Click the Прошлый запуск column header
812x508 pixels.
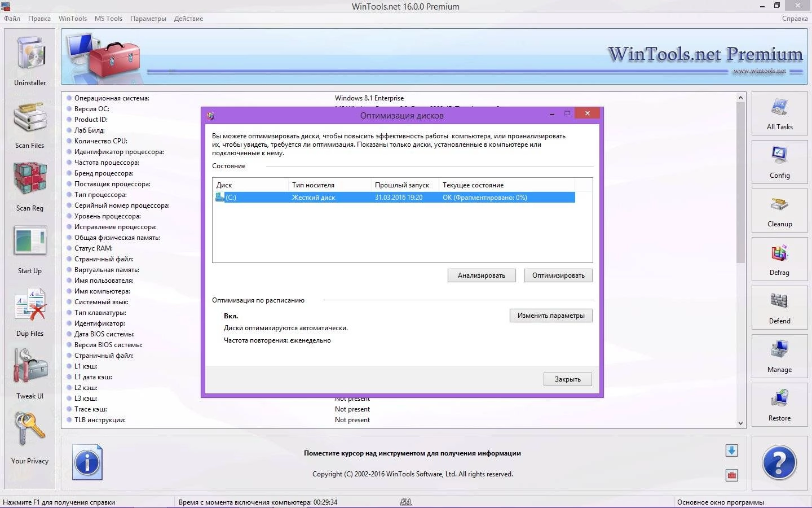click(405, 185)
